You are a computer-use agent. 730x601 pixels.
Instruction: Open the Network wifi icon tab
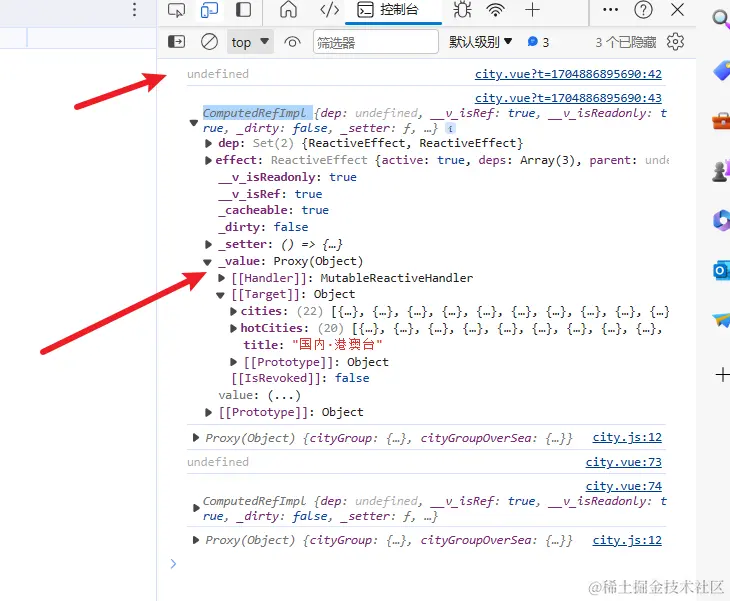click(495, 10)
